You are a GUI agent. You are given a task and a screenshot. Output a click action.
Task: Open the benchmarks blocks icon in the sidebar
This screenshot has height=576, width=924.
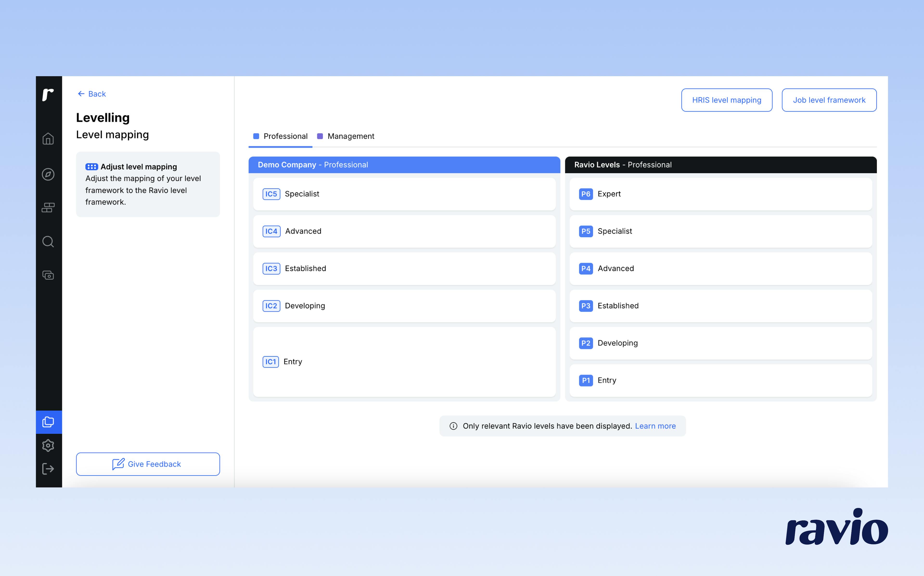pos(48,208)
